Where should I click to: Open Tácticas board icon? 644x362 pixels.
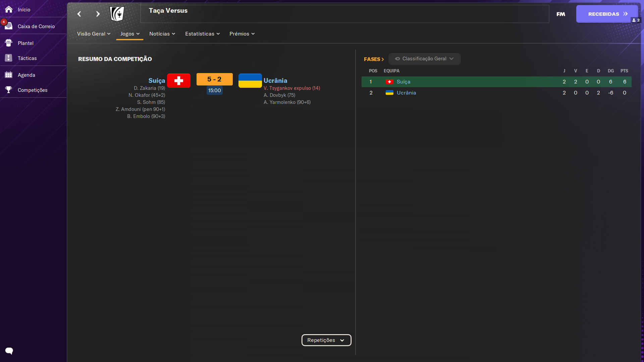pyautogui.click(x=9, y=58)
